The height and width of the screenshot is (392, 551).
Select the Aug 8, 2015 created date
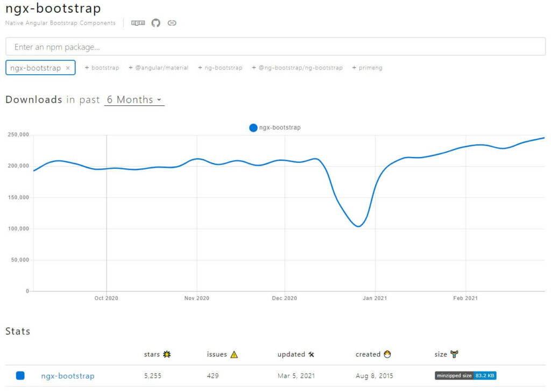tap(375, 376)
